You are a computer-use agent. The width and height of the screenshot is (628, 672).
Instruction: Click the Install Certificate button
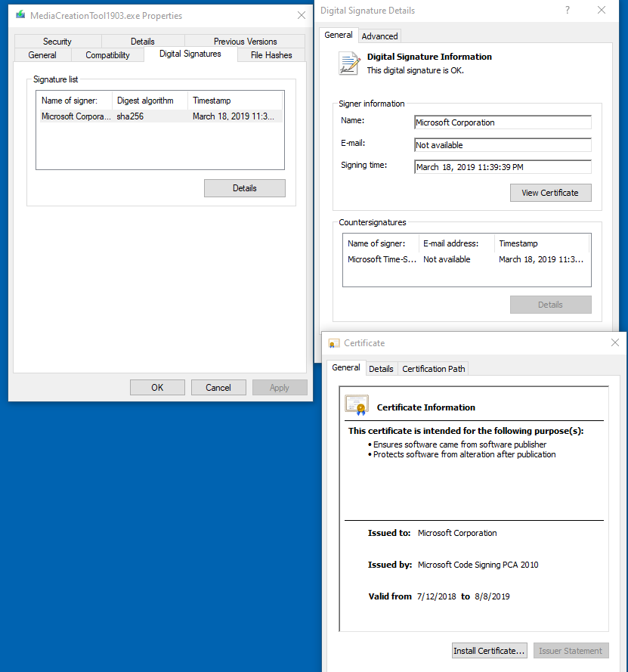click(x=489, y=651)
